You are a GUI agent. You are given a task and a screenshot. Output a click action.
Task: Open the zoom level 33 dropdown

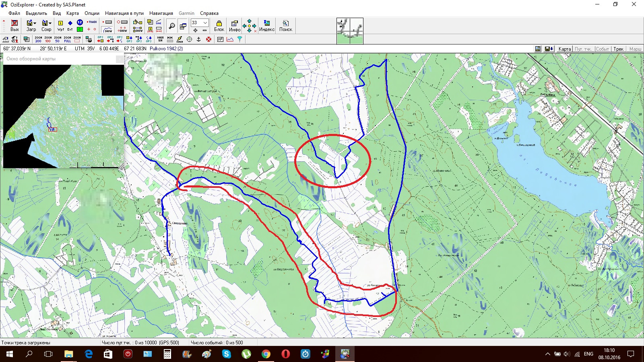(205, 23)
